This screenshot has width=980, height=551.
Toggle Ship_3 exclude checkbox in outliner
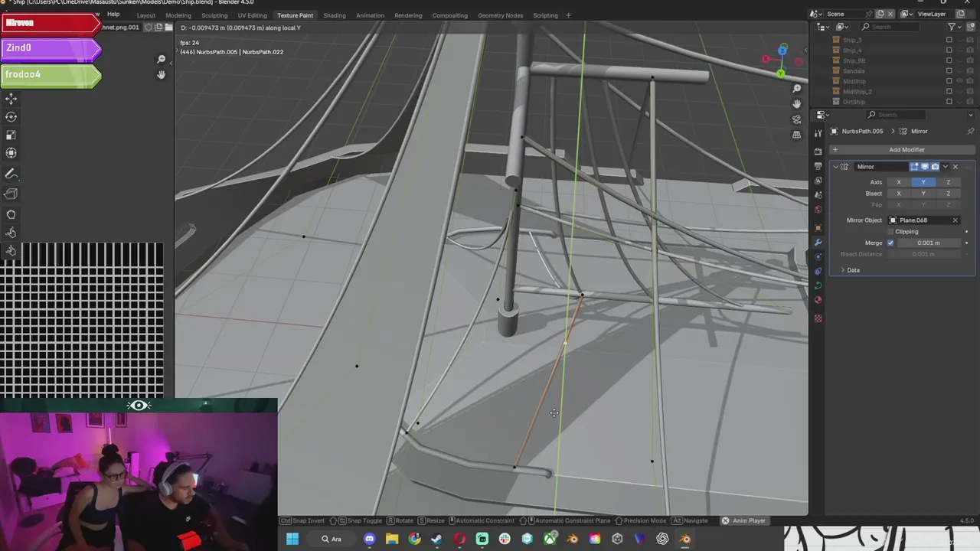tap(949, 40)
